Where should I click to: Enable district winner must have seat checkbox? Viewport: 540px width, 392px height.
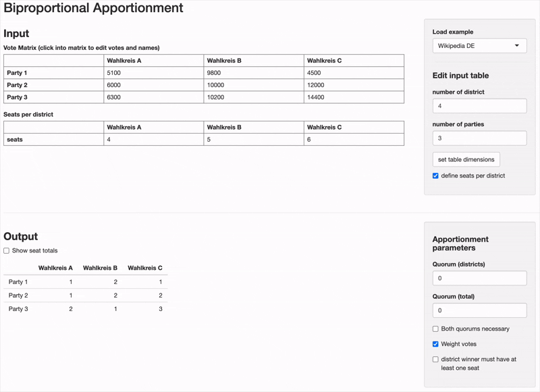point(435,360)
